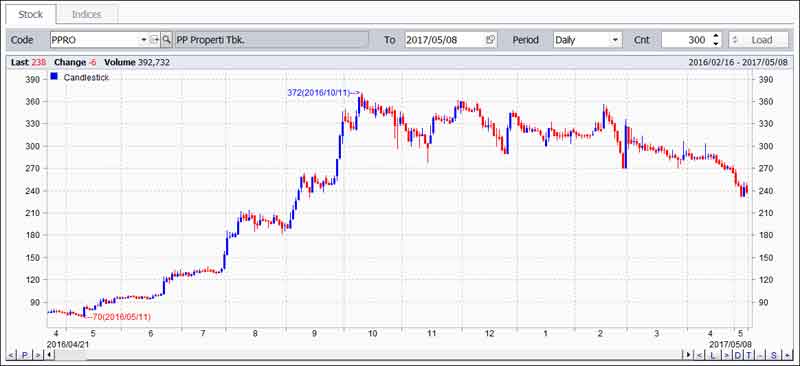Increase the Cnt value with up arrow
800x366 pixels.
click(715, 36)
